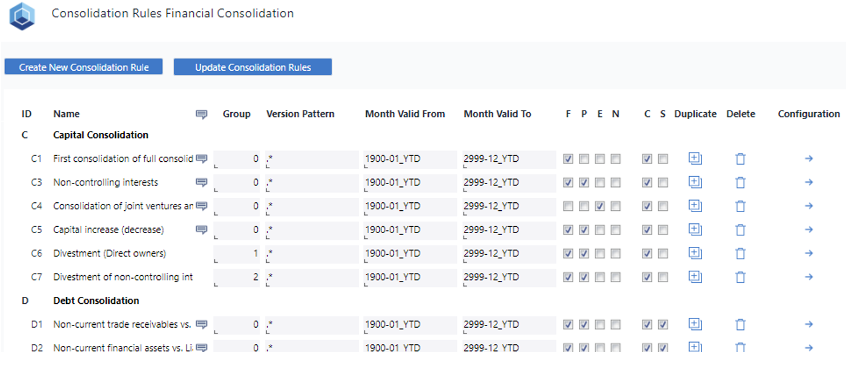
Task: Toggle the E checkbox on row C4
Action: 599,206
